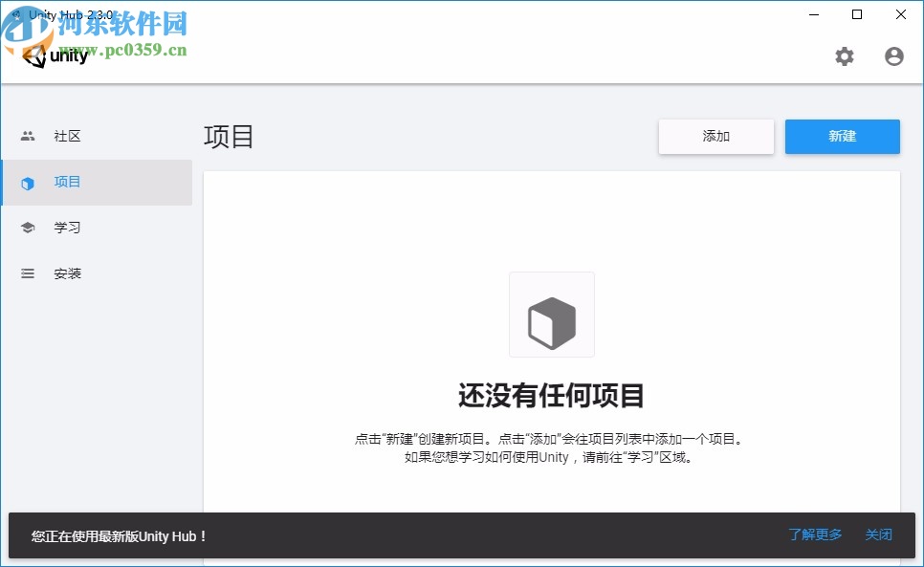Select the 项目 sidebar tab
924x567 pixels.
click(98, 183)
